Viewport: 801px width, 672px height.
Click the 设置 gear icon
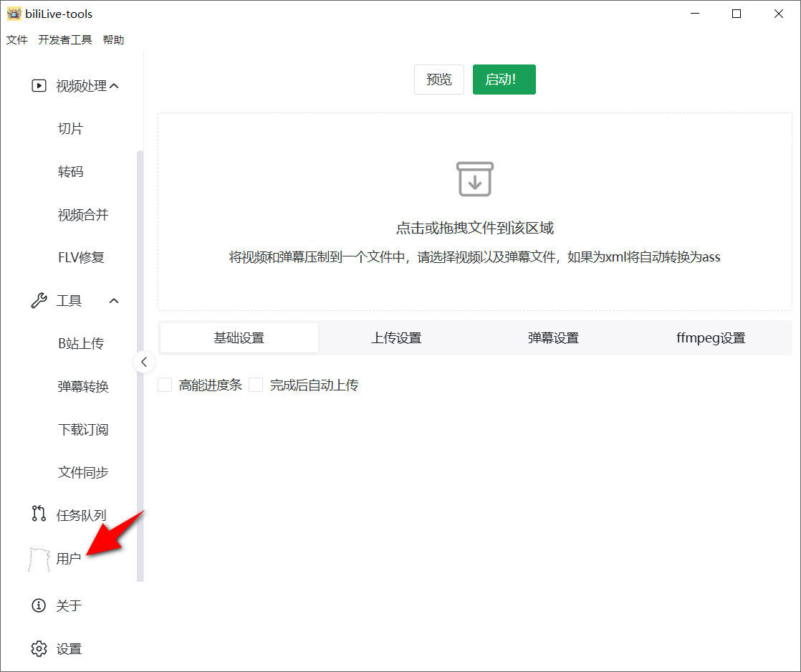pyautogui.click(x=38, y=648)
